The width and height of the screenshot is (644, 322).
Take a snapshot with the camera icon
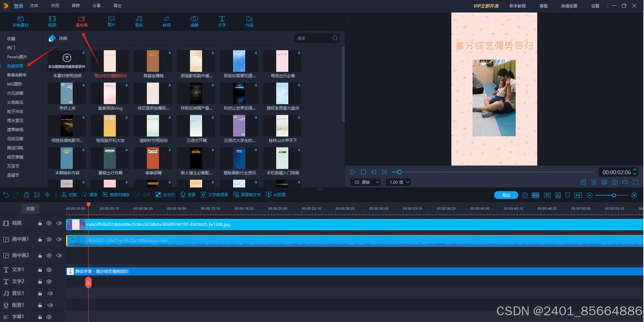coord(614,182)
